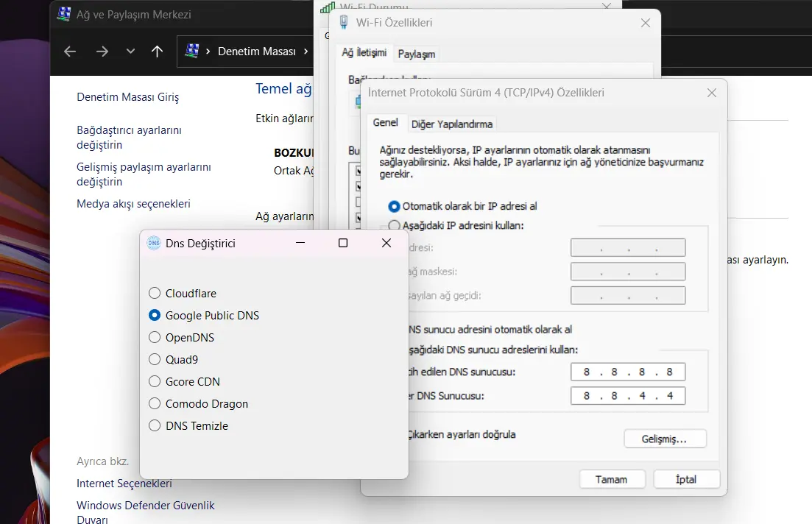Click the Gelişmiş... button
This screenshot has width=812, height=524.
[x=665, y=439]
